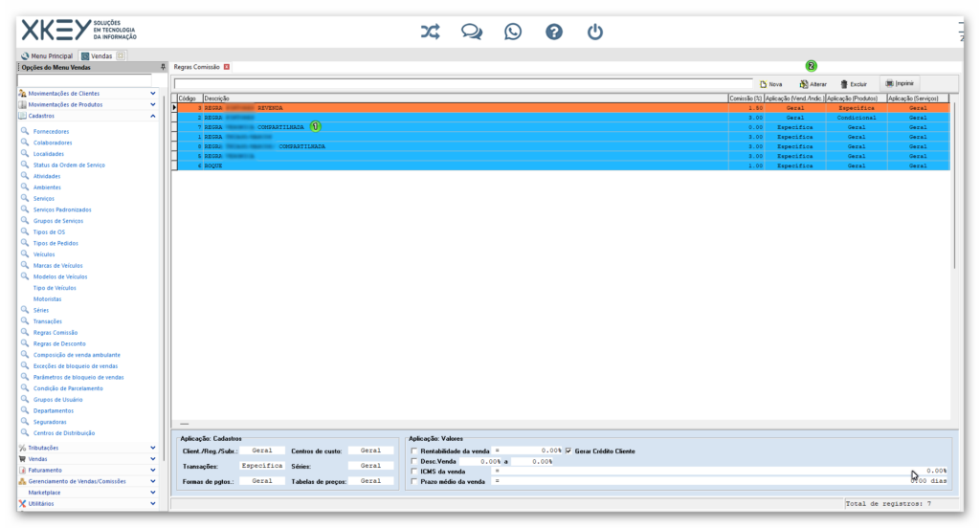
Task: Uncheck Gerar Crédito Cliente checkbox
Action: click(569, 451)
